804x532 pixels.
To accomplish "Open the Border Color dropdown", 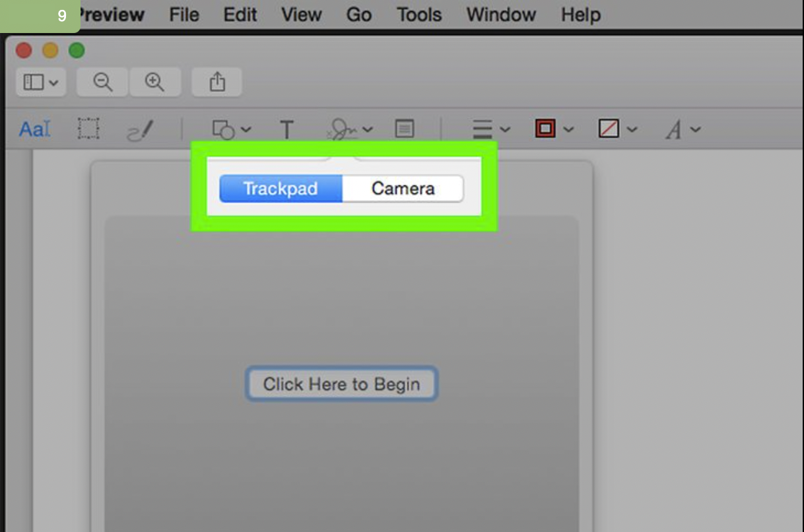I will pyautogui.click(x=552, y=129).
